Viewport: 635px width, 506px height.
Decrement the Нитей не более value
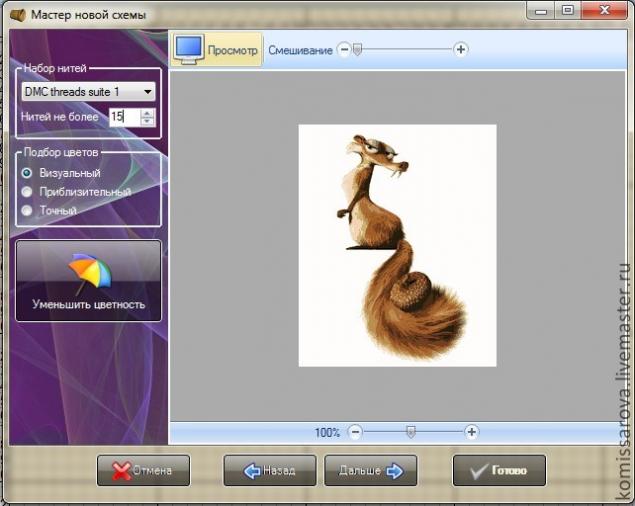click(x=147, y=121)
